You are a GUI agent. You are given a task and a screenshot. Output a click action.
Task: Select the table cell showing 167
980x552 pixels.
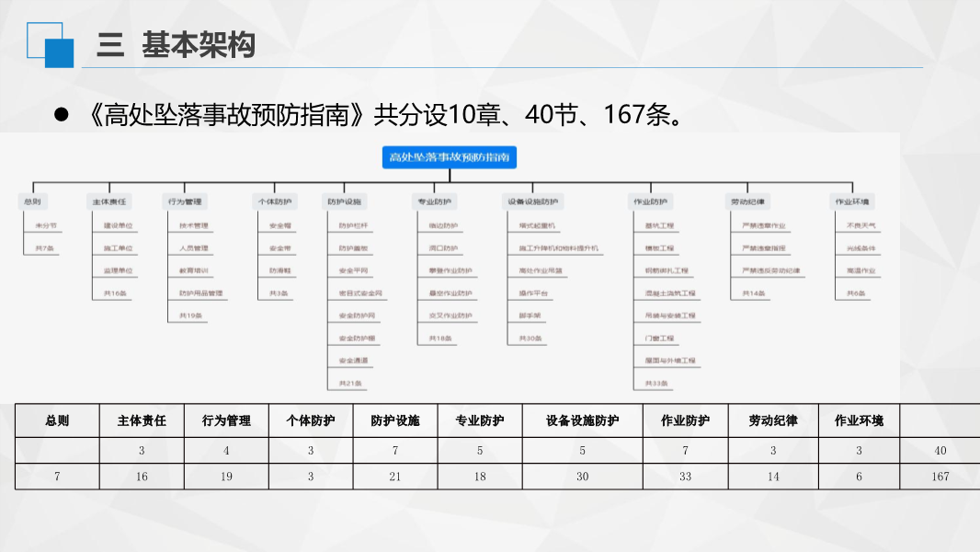point(938,477)
